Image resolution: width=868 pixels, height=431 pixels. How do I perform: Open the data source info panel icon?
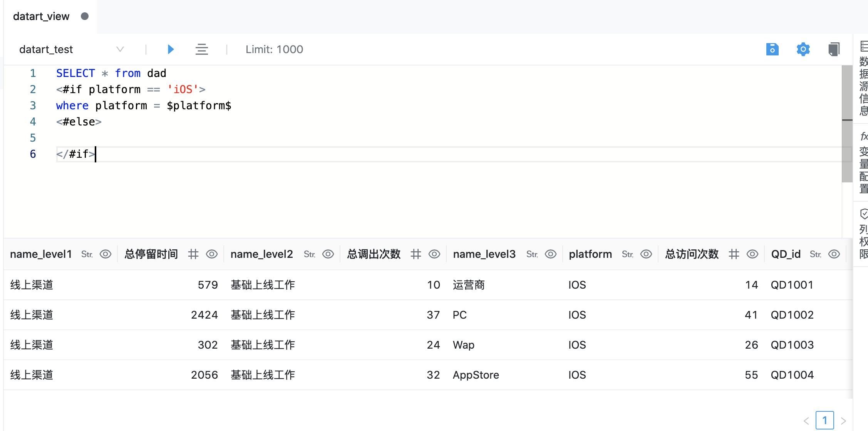[864, 47]
